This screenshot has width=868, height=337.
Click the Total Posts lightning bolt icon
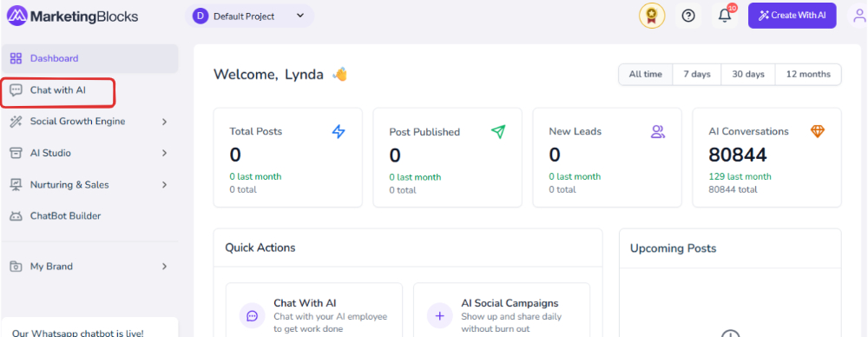[339, 131]
